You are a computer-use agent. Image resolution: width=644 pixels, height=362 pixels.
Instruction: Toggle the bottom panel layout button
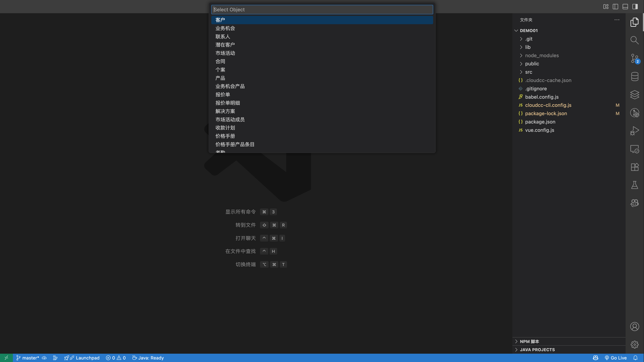click(625, 6)
